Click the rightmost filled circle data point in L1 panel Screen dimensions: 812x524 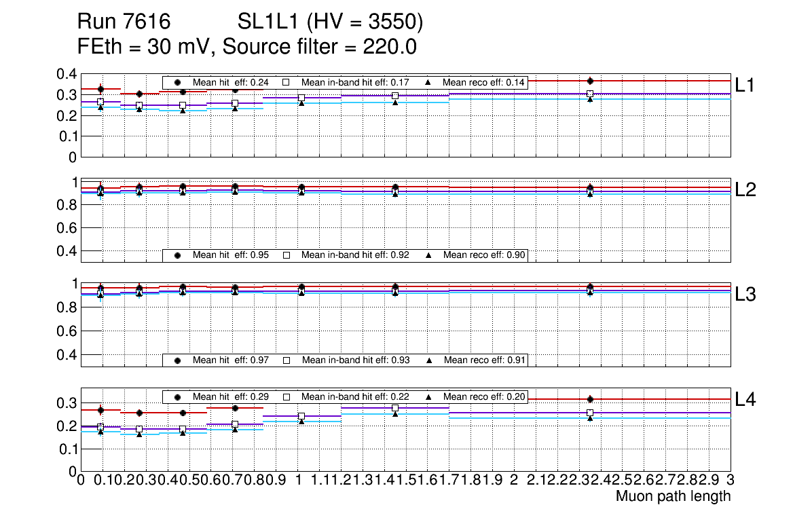(x=590, y=81)
